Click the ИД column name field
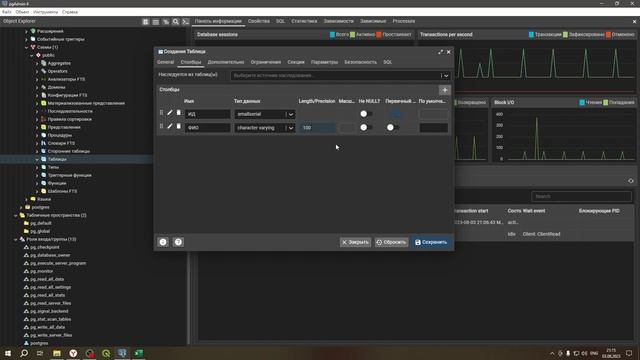This screenshot has height=360, width=640. (207, 114)
